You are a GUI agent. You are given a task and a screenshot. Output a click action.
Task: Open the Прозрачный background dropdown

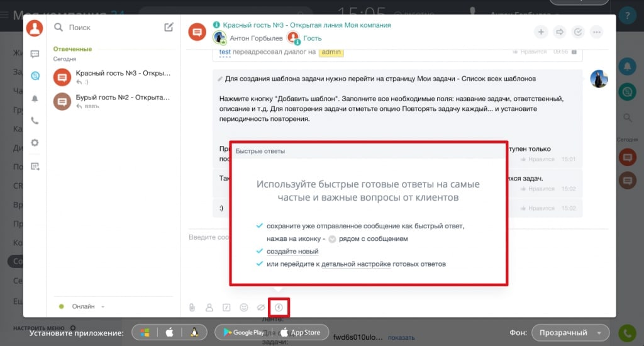(570, 333)
